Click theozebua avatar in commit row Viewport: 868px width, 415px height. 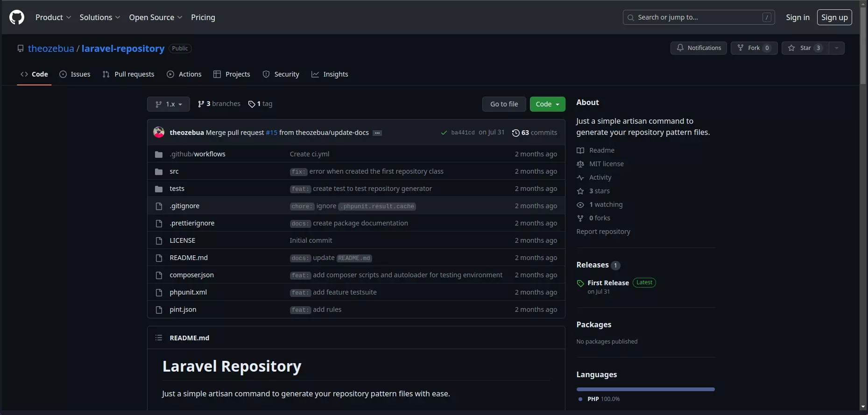click(x=159, y=132)
